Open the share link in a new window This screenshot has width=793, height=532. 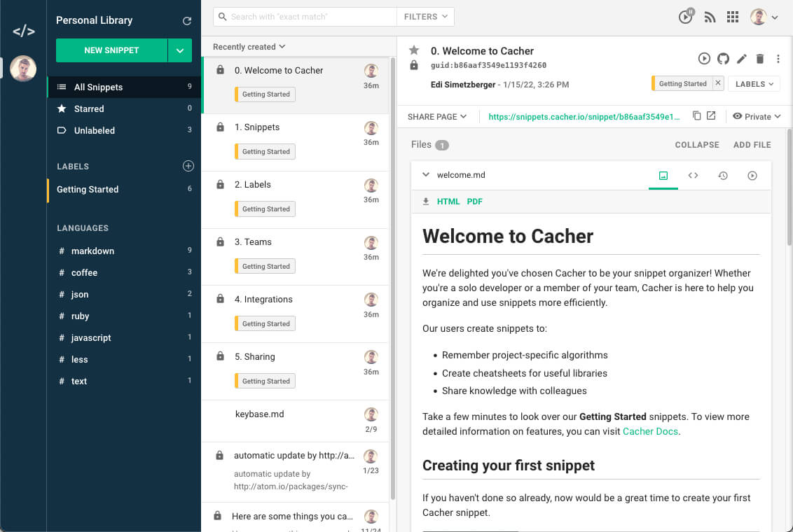point(711,115)
